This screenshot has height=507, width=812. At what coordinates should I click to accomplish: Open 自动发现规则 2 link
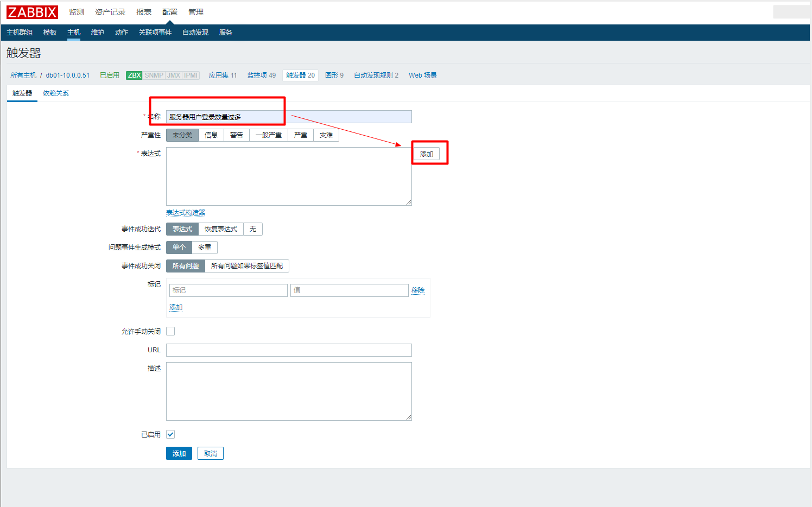[x=376, y=75]
